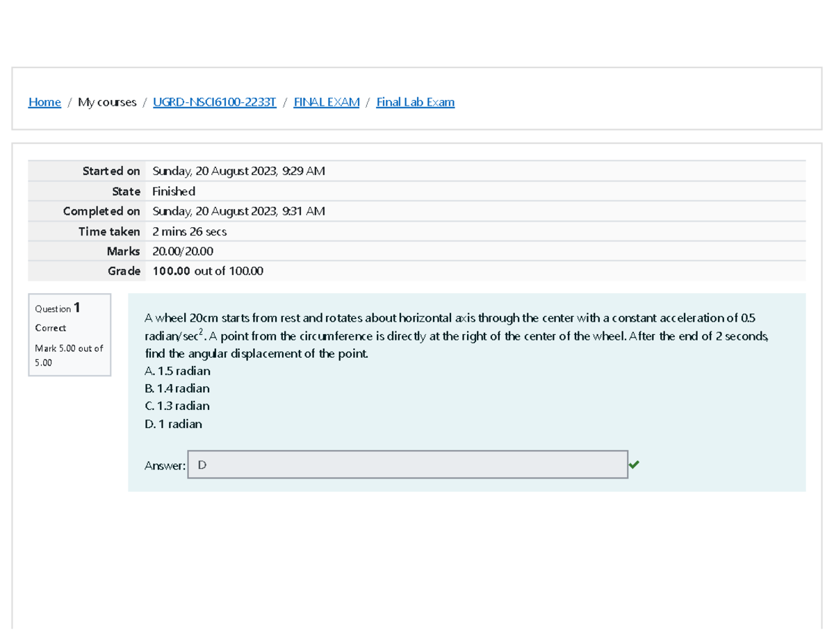Click the green checkmark beside the answer
This screenshot has height=644, width=834.
(633, 464)
